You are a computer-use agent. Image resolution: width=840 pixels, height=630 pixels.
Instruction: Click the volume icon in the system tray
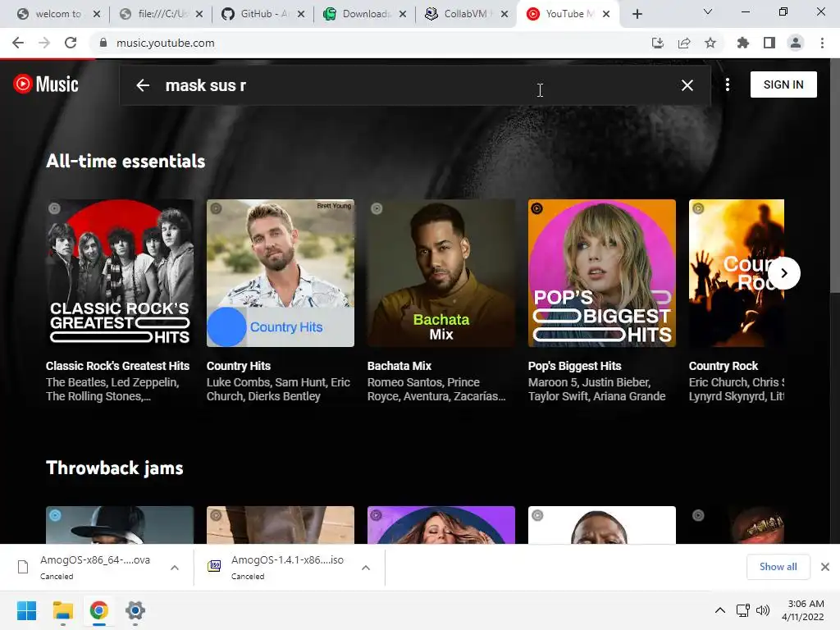tap(762, 610)
